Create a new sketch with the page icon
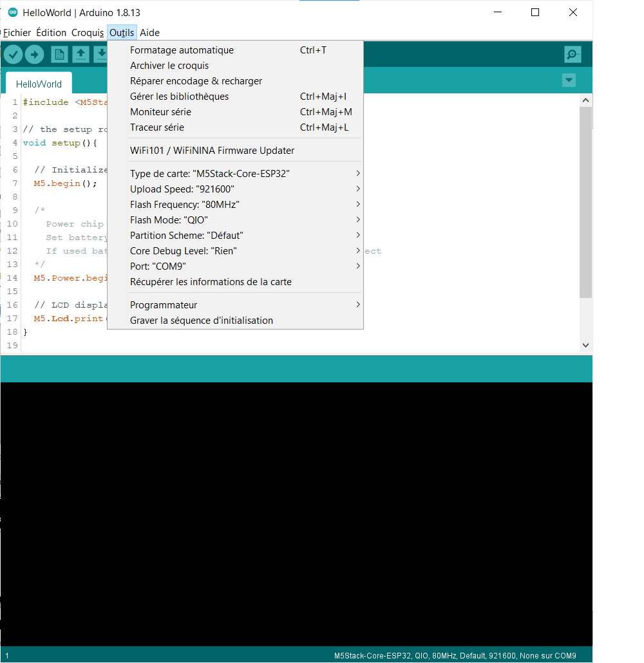The image size is (644, 663). (59, 55)
